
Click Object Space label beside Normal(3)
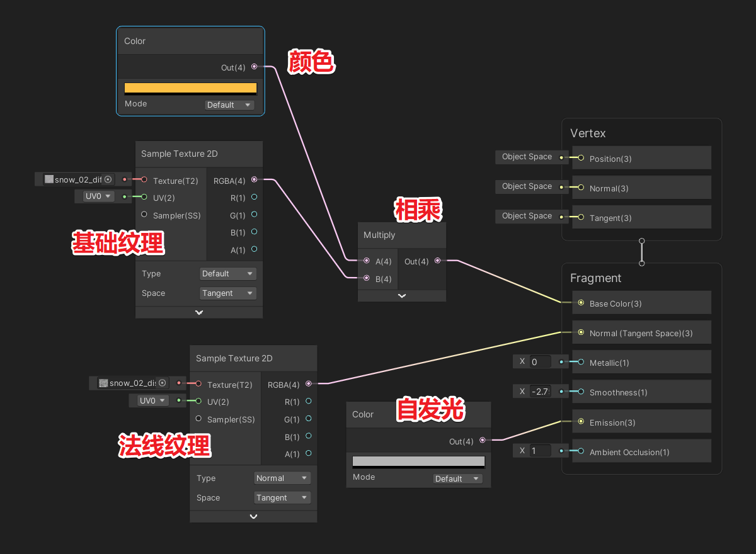tap(527, 186)
